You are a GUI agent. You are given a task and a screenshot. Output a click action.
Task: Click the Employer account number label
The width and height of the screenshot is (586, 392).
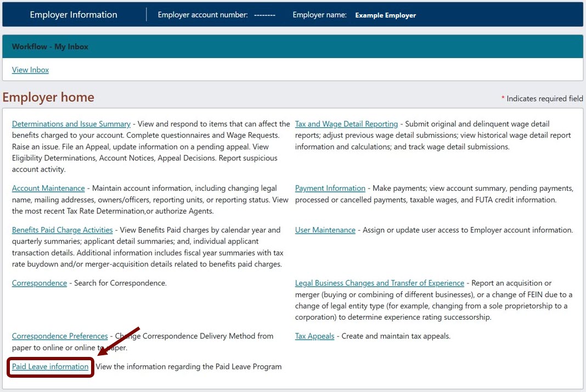[x=202, y=15]
